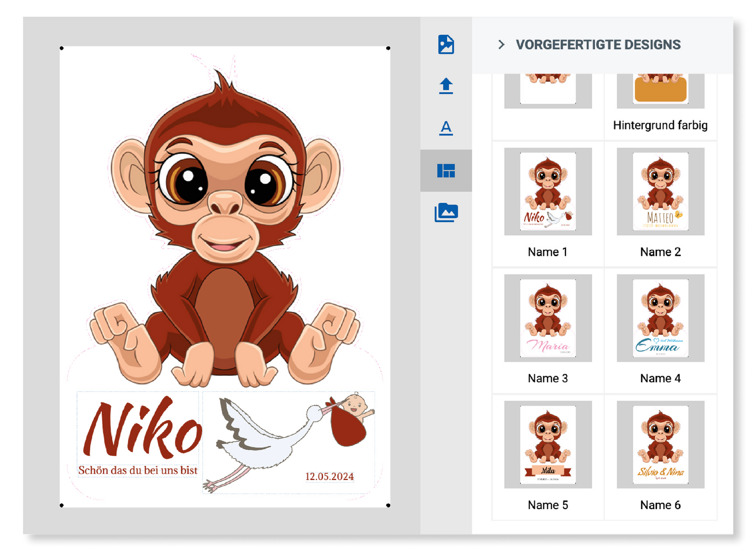756x551 pixels.
Task: Select the subtitle Schön das du bei uns bist
Action: tap(138, 470)
